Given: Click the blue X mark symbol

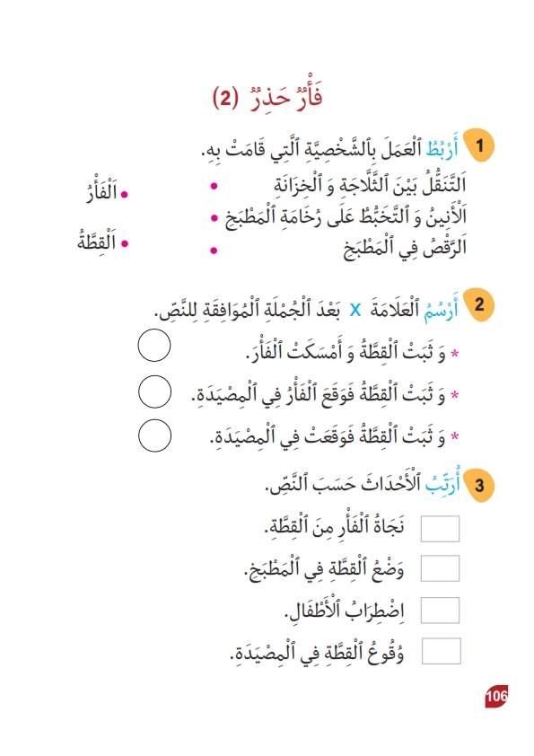Looking at the screenshot, I should [x=355, y=310].
